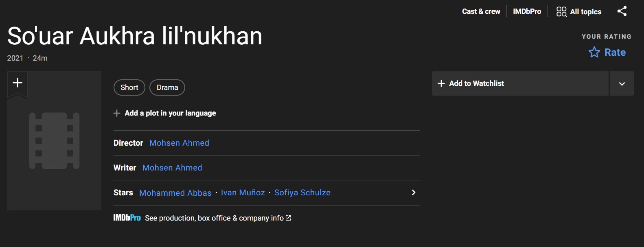Expand the watchlist dropdown arrow
Image resolution: width=644 pixels, height=247 pixels.
[622, 84]
